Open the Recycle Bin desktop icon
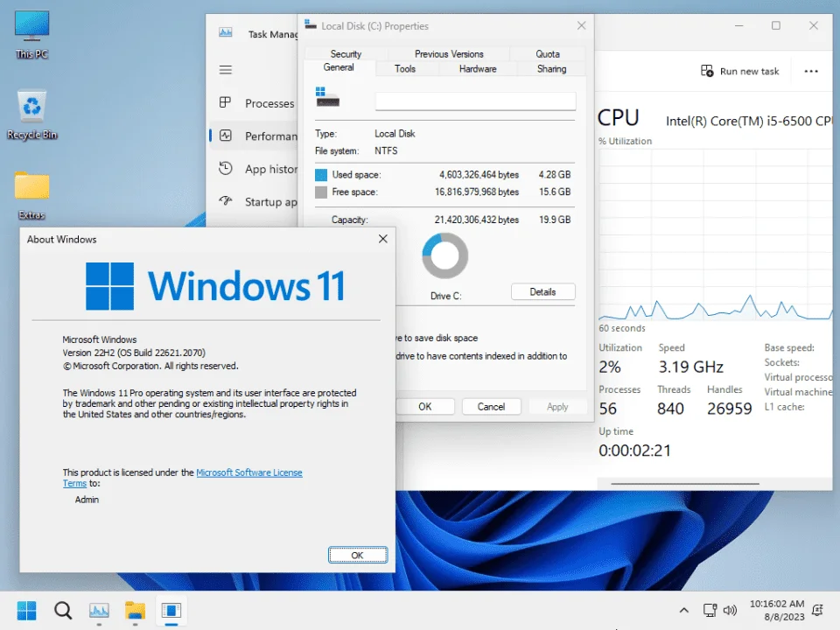Viewport: 840px width, 630px height. click(x=31, y=115)
